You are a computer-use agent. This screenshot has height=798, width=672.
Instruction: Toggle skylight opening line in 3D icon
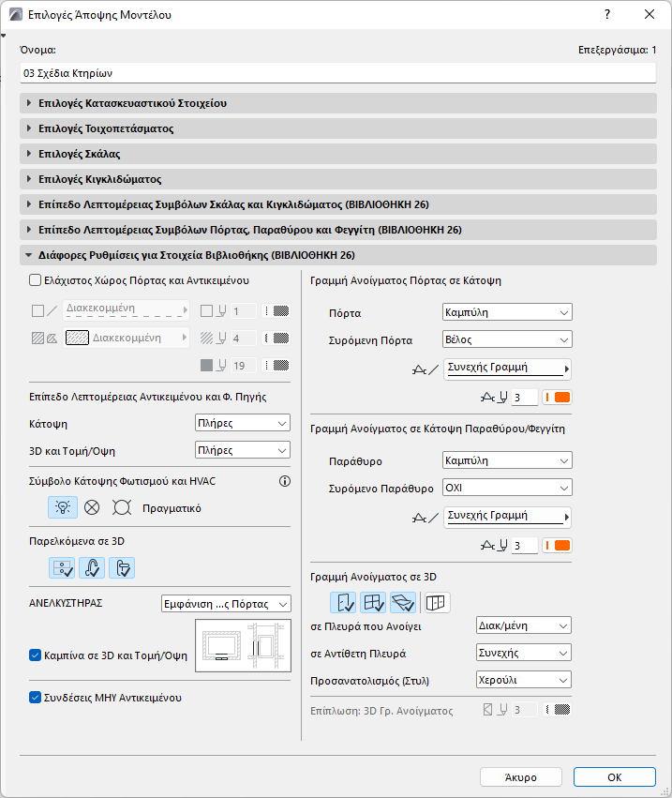[x=403, y=603]
